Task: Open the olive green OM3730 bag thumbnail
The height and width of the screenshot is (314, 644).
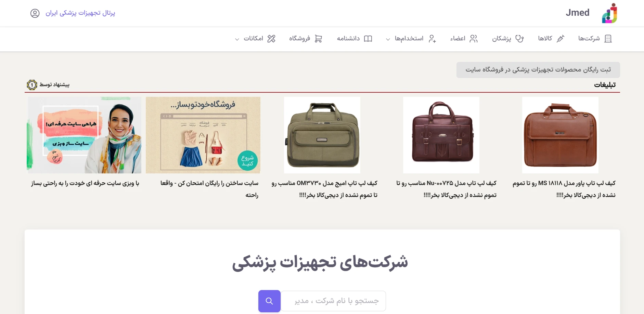Action: [x=322, y=135]
